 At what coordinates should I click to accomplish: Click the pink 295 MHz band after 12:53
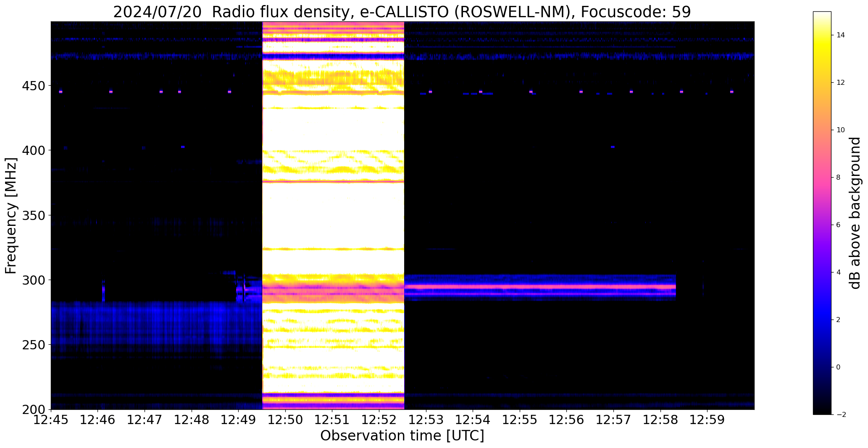click(540, 287)
